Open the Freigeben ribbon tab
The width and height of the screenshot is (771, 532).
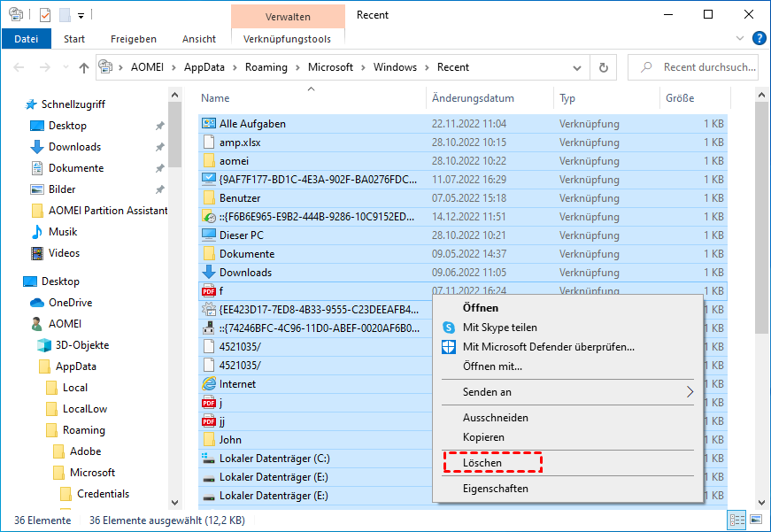click(134, 39)
